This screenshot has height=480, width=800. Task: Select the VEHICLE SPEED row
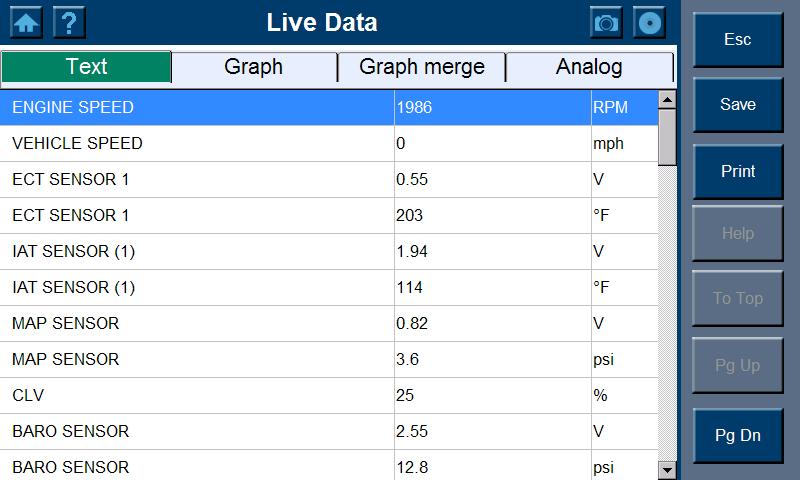point(329,144)
